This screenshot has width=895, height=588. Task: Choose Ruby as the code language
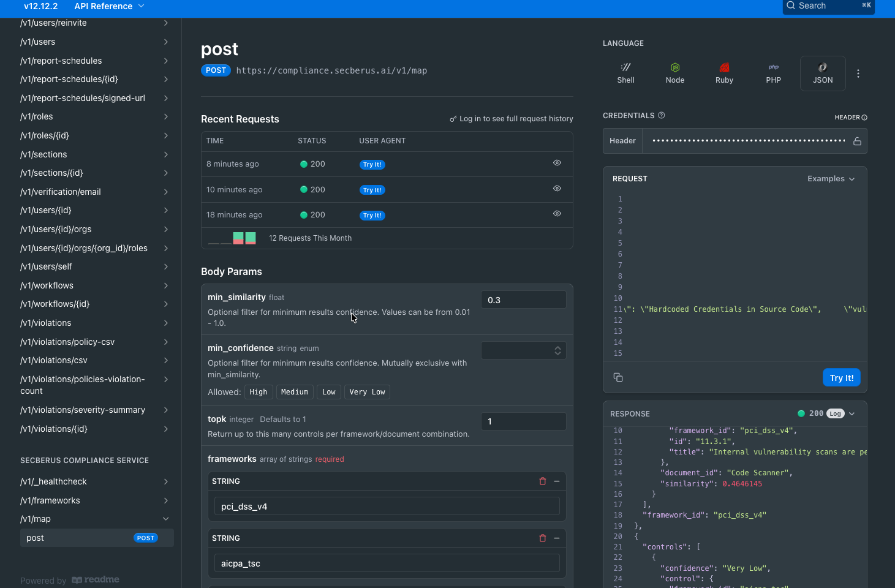pyautogui.click(x=724, y=72)
